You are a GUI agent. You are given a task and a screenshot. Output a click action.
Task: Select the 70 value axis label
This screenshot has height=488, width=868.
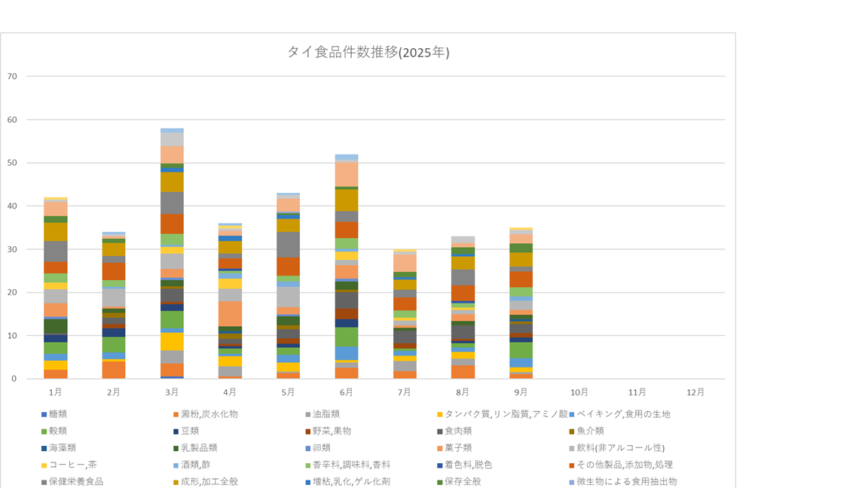(x=12, y=77)
